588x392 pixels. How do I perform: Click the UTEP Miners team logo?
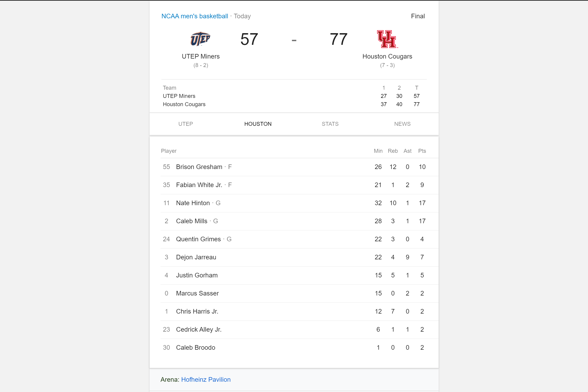click(200, 39)
